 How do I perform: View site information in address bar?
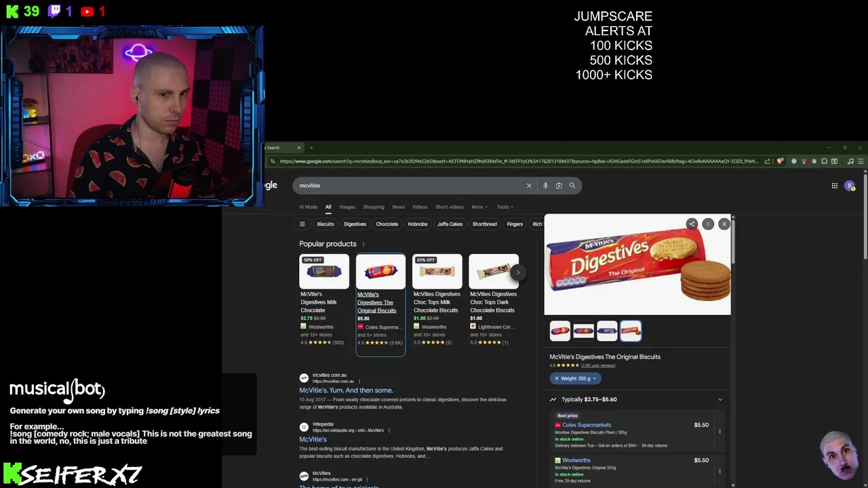[273, 161]
